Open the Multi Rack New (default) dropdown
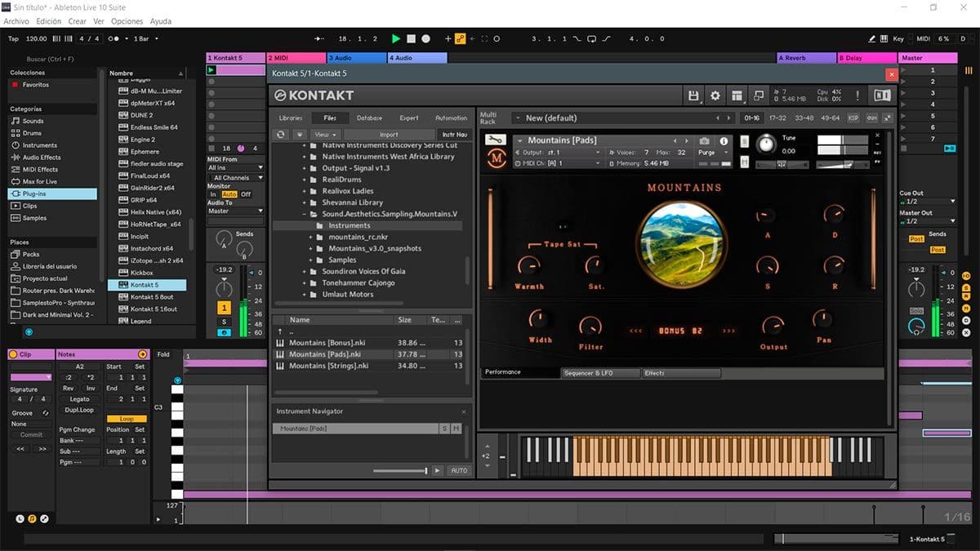The image size is (980, 551). 621,118
